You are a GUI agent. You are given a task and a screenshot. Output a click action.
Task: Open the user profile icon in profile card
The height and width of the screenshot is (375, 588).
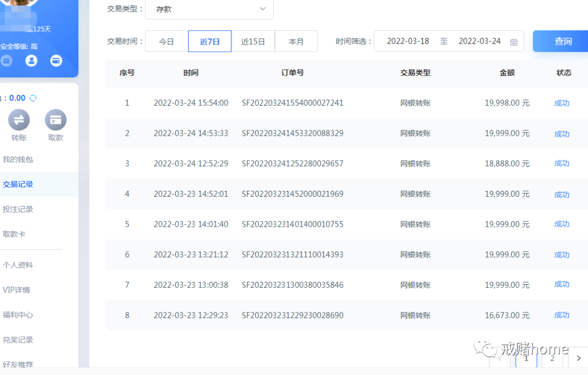(31, 61)
